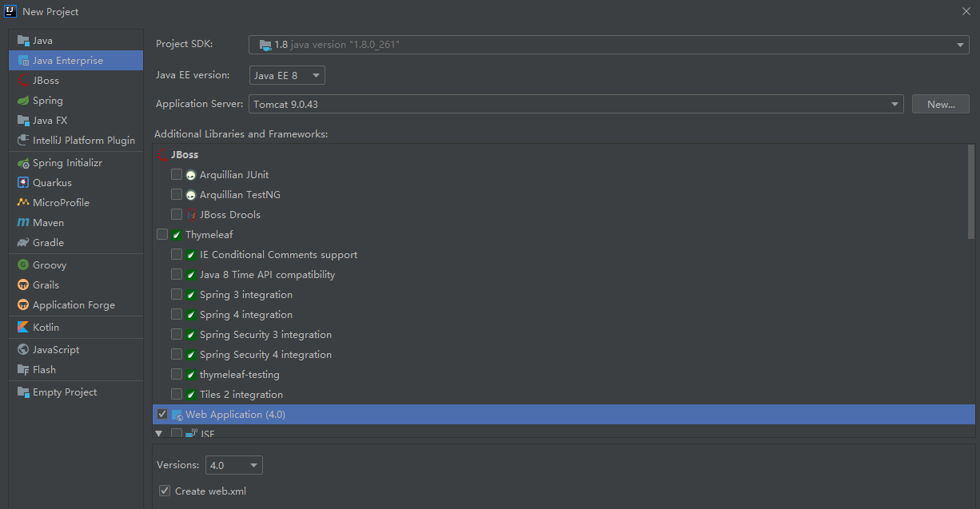The width and height of the screenshot is (980, 509).
Task: Enable Arquillian JUnit checkbox
Action: coord(177,174)
